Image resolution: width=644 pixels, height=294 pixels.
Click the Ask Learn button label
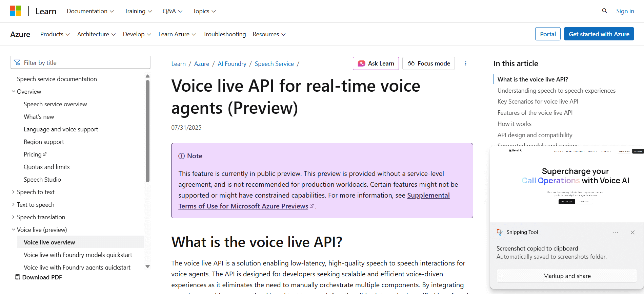pos(381,63)
